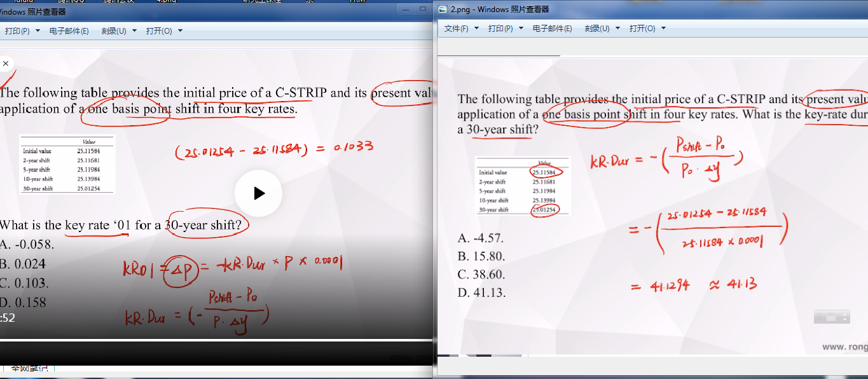The height and width of the screenshot is (379, 868).
Task: Click the dotted grip of floating toolbar
Action: 820,317
